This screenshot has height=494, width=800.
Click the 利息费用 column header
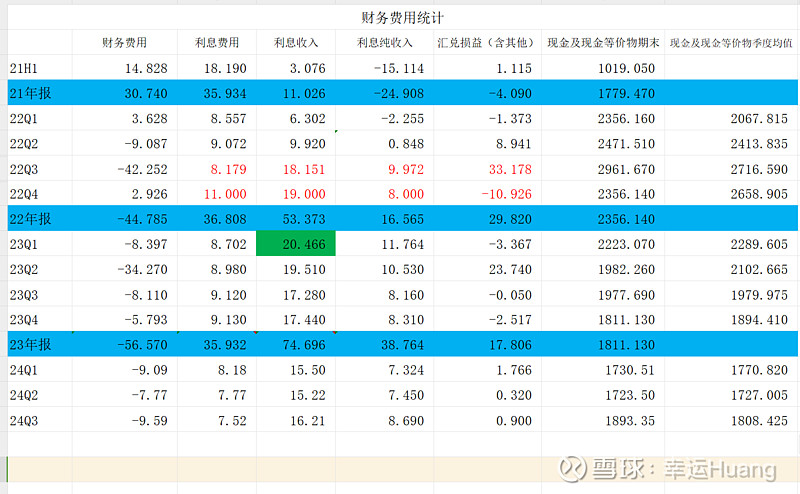tap(217, 42)
